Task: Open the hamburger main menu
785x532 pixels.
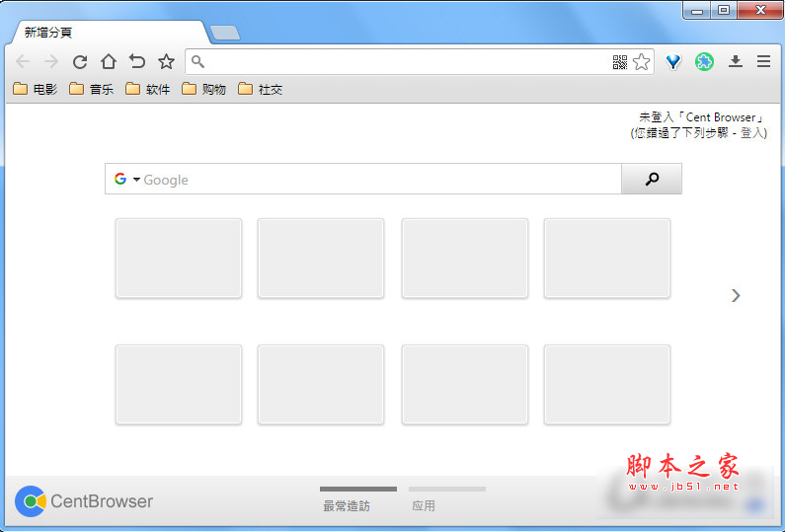Action: (763, 61)
